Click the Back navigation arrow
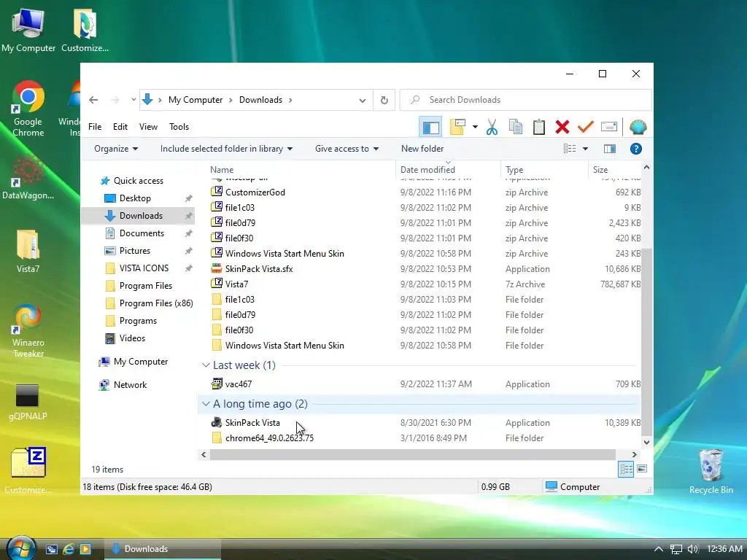Viewport: 747px width, 560px height. pyautogui.click(x=93, y=100)
